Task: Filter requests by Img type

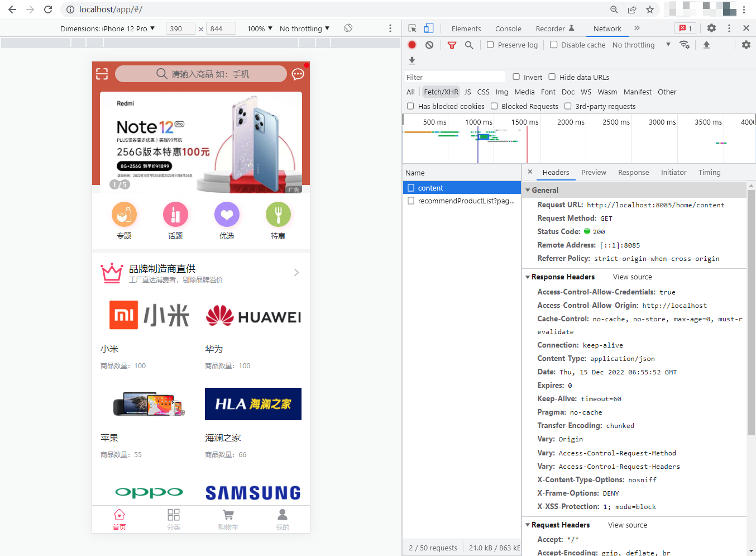Action: [501, 92]
